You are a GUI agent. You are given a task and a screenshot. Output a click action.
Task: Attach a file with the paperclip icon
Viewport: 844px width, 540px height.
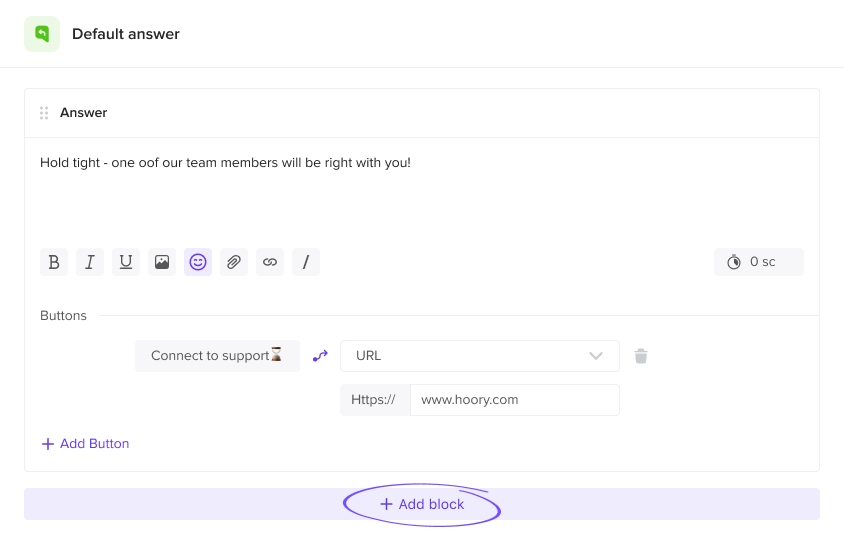(x=234, y=262)
